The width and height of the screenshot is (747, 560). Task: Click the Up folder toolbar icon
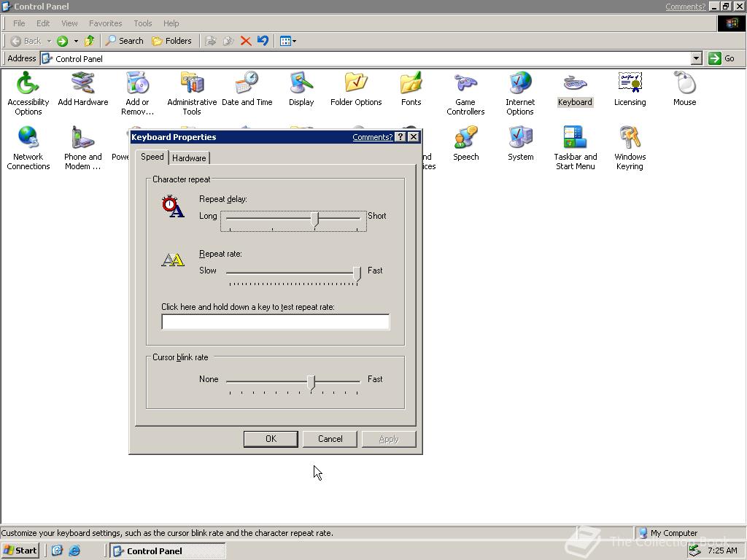point(89,41)
